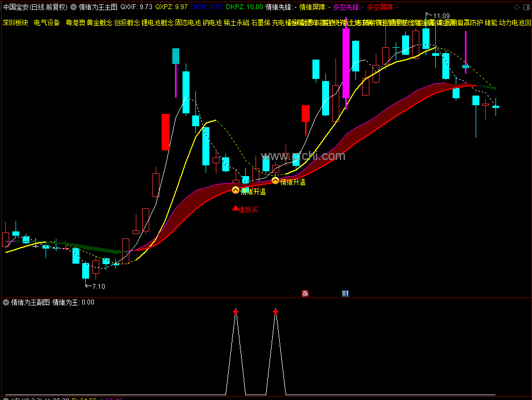Click the large solid red candlestick on the left rally
This screenshot has height=400, width=532.
165,132
